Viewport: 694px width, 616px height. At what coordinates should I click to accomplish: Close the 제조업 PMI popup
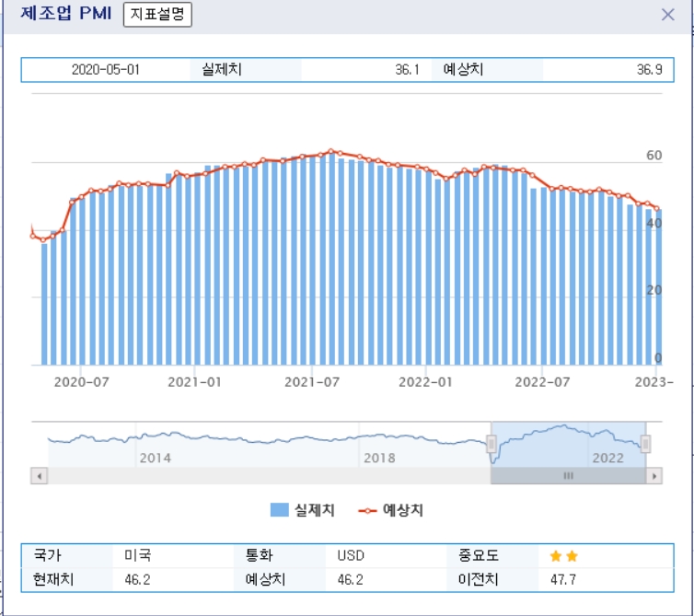tap(668, 15)
